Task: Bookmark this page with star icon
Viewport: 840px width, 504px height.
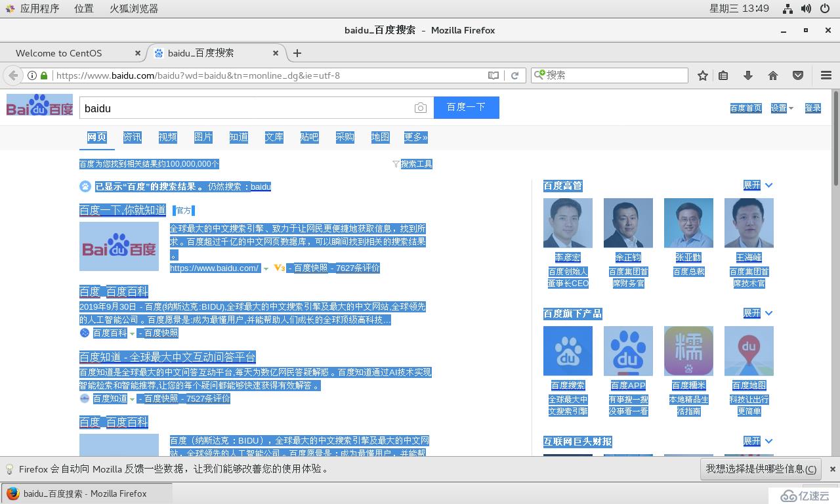Action: point(703,75)
